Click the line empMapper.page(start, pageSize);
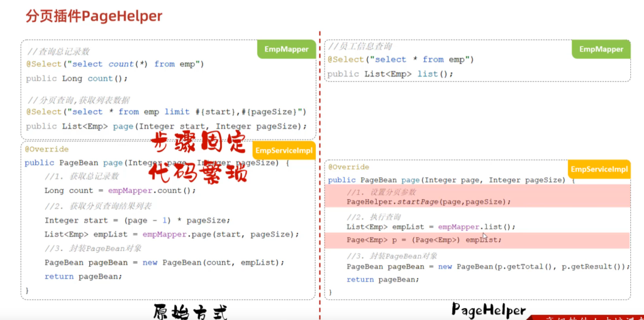Screen dimensions: 644x320 172,234
